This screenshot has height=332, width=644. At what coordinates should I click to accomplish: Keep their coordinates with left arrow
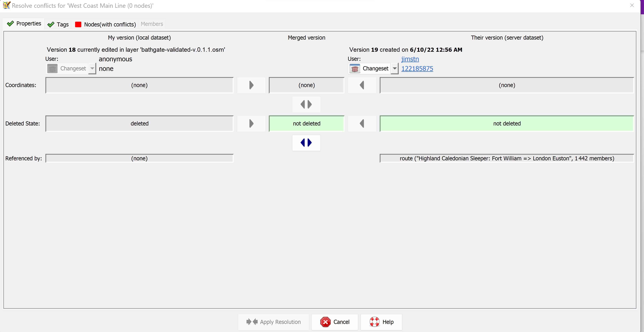point(362,85)
